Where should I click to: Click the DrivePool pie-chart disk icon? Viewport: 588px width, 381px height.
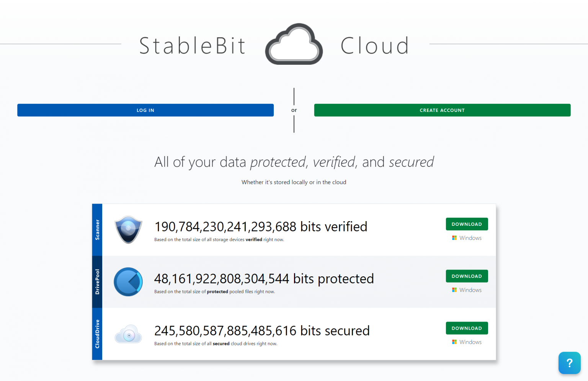tap(128, 282)
